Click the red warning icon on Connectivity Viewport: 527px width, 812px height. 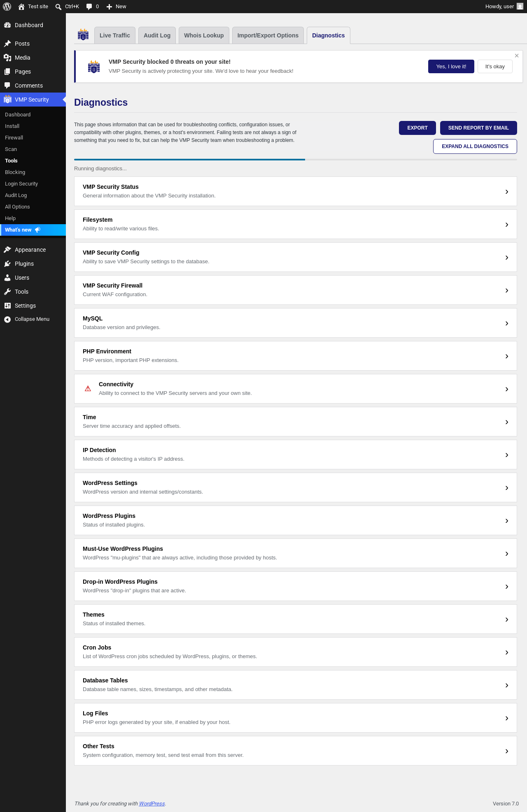[x=88, y=389]
